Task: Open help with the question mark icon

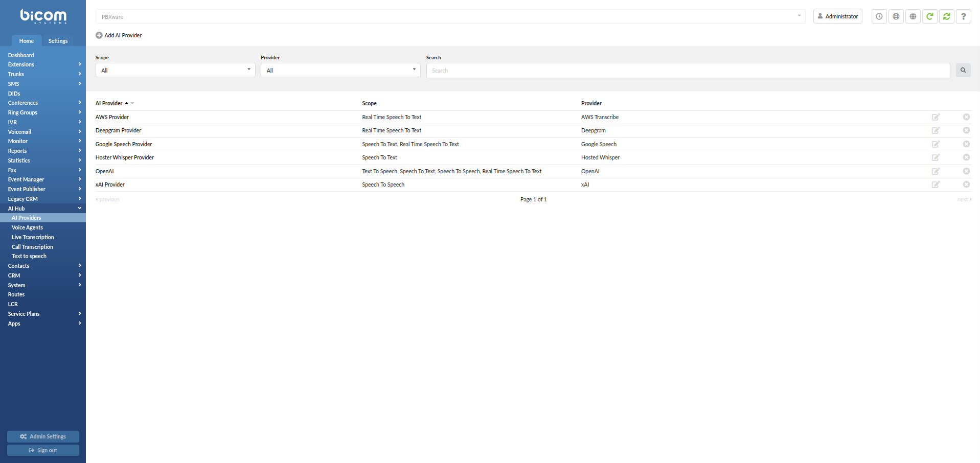Action: (963, 16)
